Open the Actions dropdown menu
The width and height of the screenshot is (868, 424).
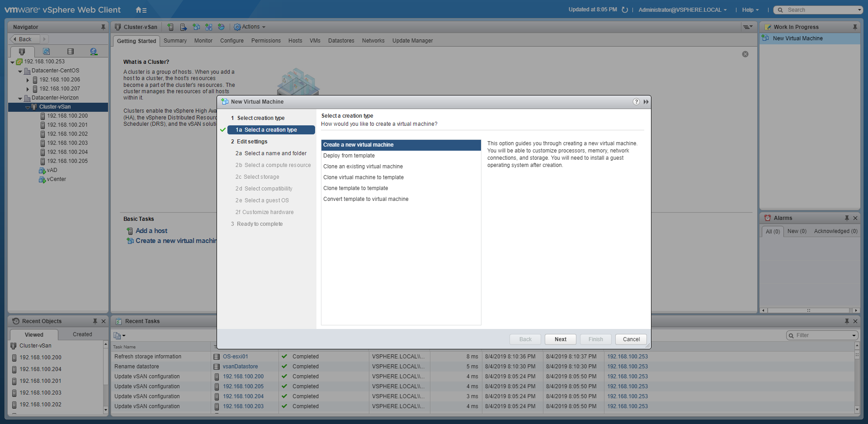(x=250, y=27)
